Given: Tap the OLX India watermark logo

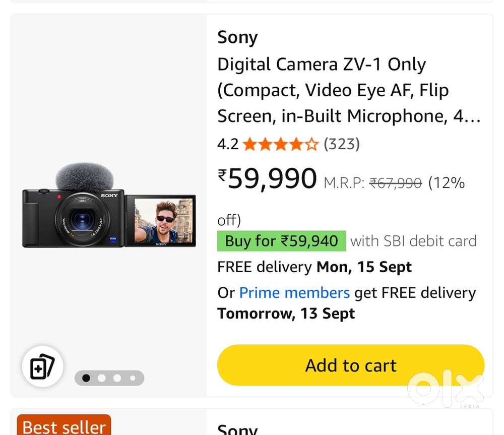Looking at the screenshot, I should (446, 389).
